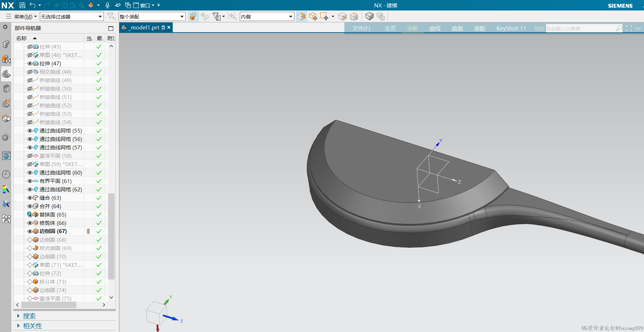Click the view triad cube in viewport
The image size is (644, 332).
pos(156,313)
